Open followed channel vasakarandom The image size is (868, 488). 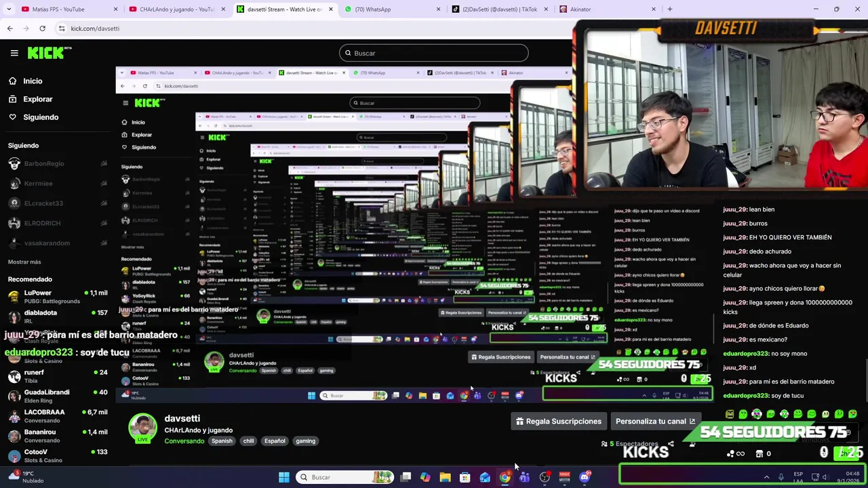[x=57, y=243]
